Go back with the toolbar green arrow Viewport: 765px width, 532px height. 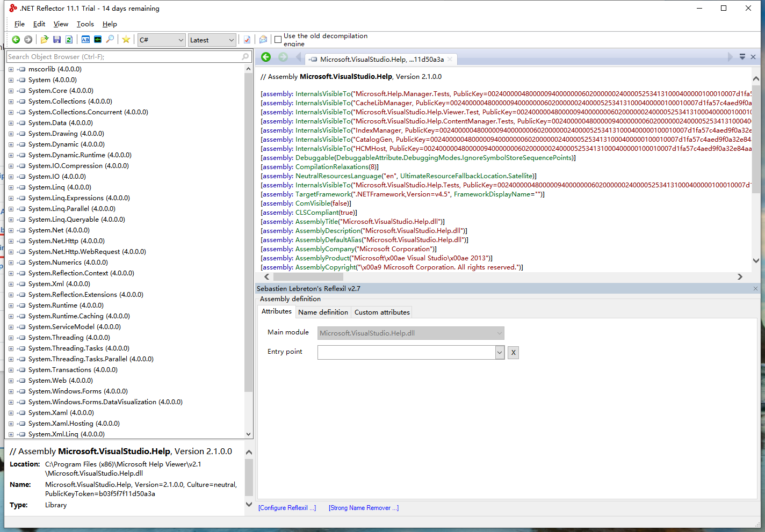click(x=16, y=40)
